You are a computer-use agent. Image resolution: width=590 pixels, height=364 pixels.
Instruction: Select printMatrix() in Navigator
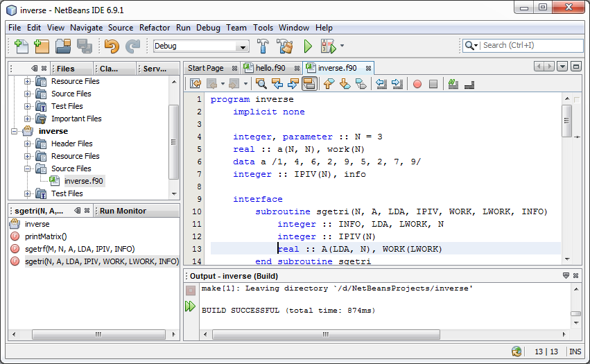46,236
